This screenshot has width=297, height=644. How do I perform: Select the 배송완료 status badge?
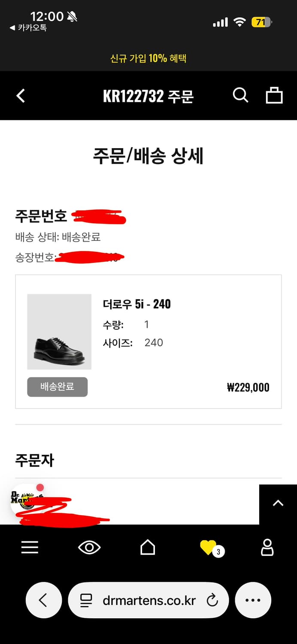coord(57,387)
